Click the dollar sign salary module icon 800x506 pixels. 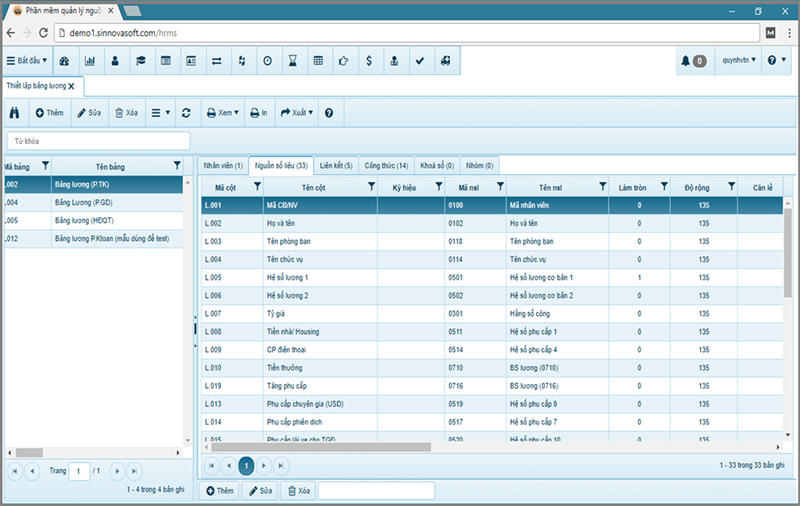point(369,61)
